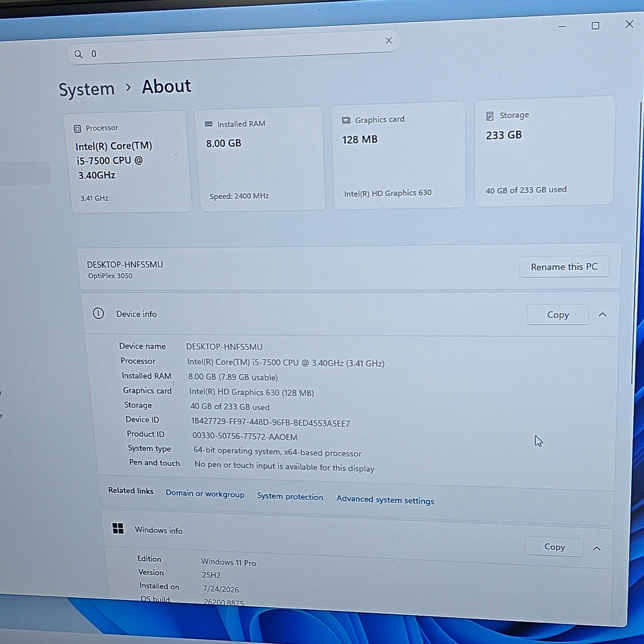The image size is (644, 644).
Task: Copy the Windows info details
Action: tap(555, 547)
